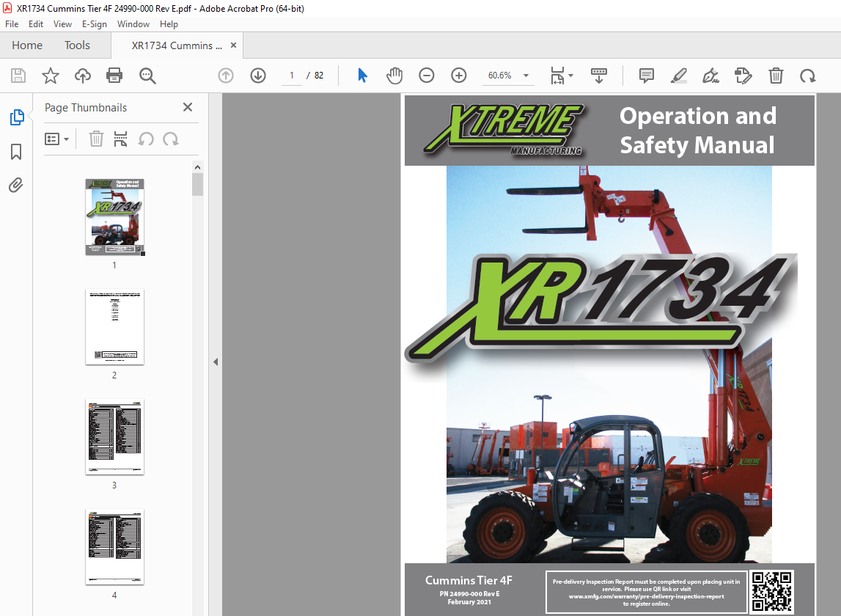Open the Fill & Sign pen tool
This screenshot has height=616, width=841.
click(x=710, y=76)
